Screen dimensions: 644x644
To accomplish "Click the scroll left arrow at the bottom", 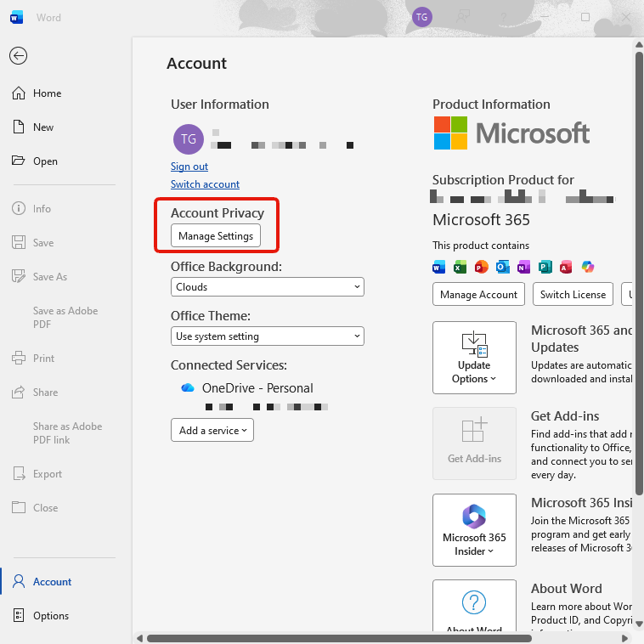I will pos(139,638).
